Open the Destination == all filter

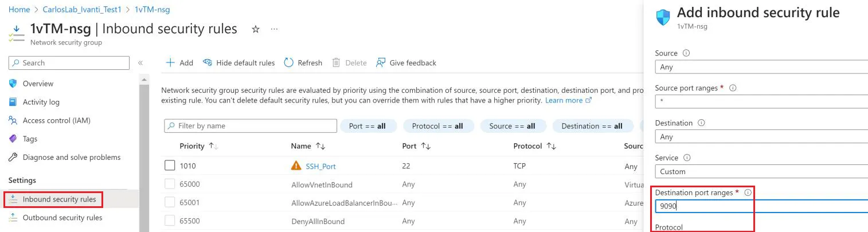(x=592, y=126)
